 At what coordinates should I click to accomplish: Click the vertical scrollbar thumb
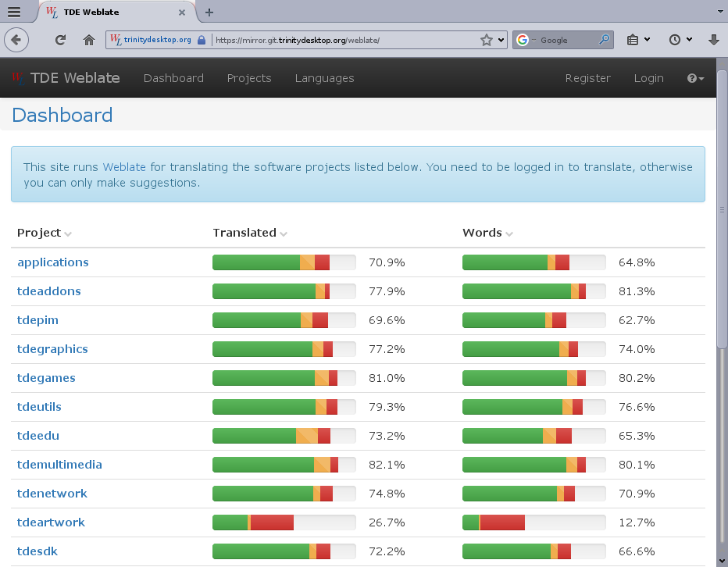pos(722,209)
